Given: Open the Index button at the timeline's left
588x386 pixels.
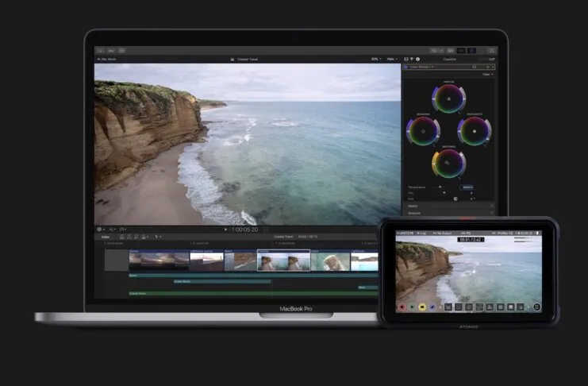Looking at the screenshot, I should coord(106,237).
